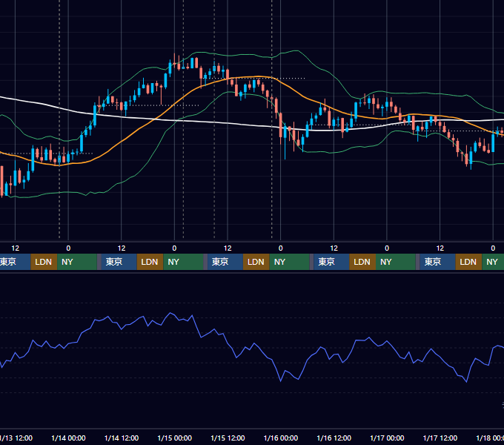Select the 東京 session block for 1/14
The height and width of the screenshot is (445, 504).
click(x=119, y=262)
